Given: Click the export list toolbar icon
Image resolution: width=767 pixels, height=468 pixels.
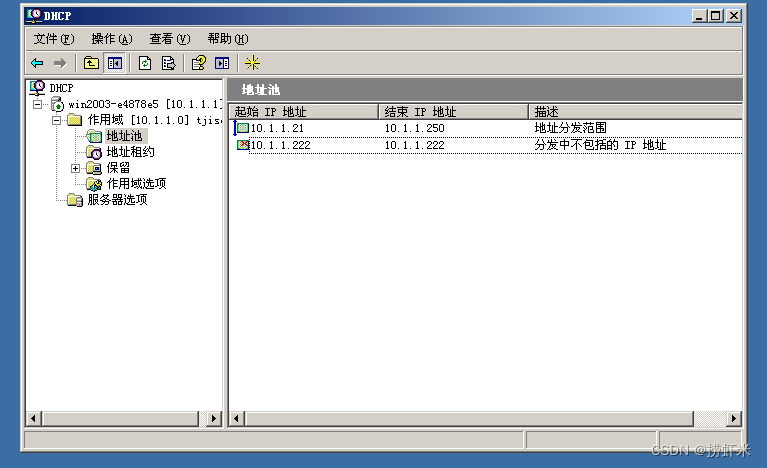Looking at the screenshot, I should click(168, 63).
